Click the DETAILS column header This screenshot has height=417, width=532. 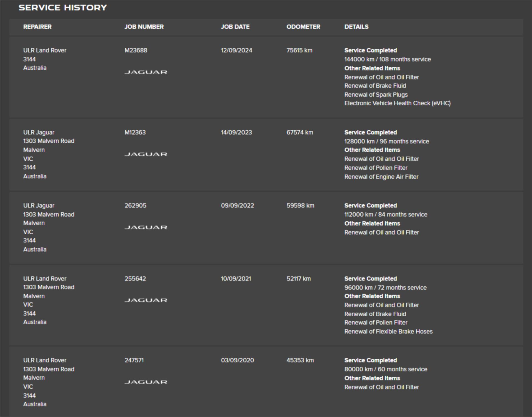pyautogui.click(x=356, y=27)
